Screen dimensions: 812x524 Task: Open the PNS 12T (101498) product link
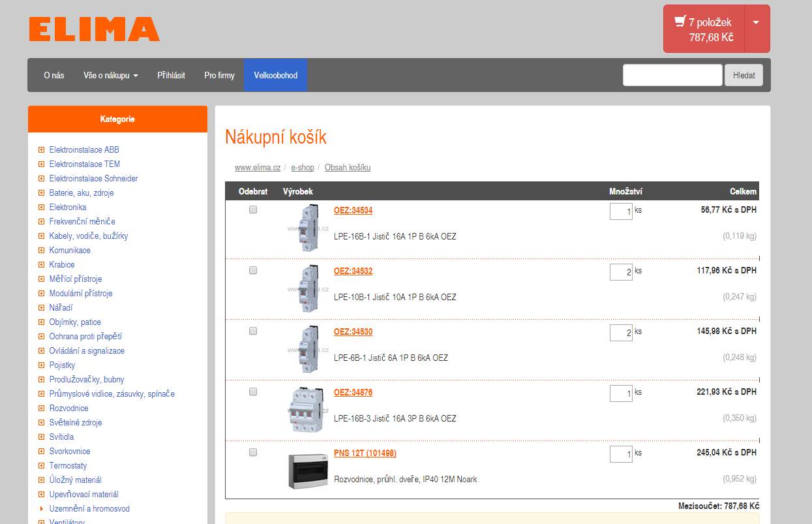365,453
